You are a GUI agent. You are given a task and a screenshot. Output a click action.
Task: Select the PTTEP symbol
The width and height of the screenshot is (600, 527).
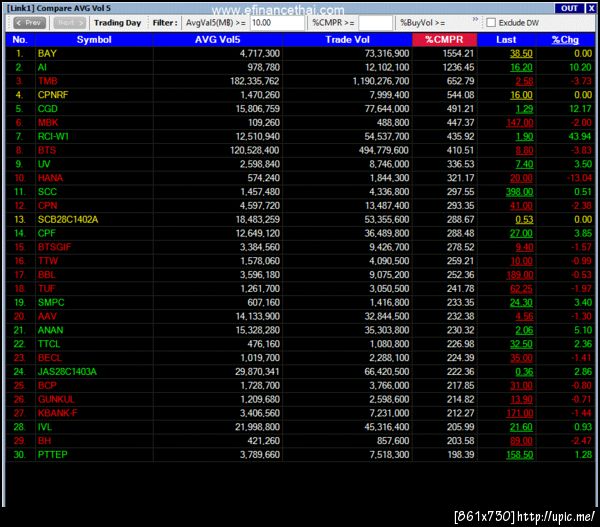point(52,455)
